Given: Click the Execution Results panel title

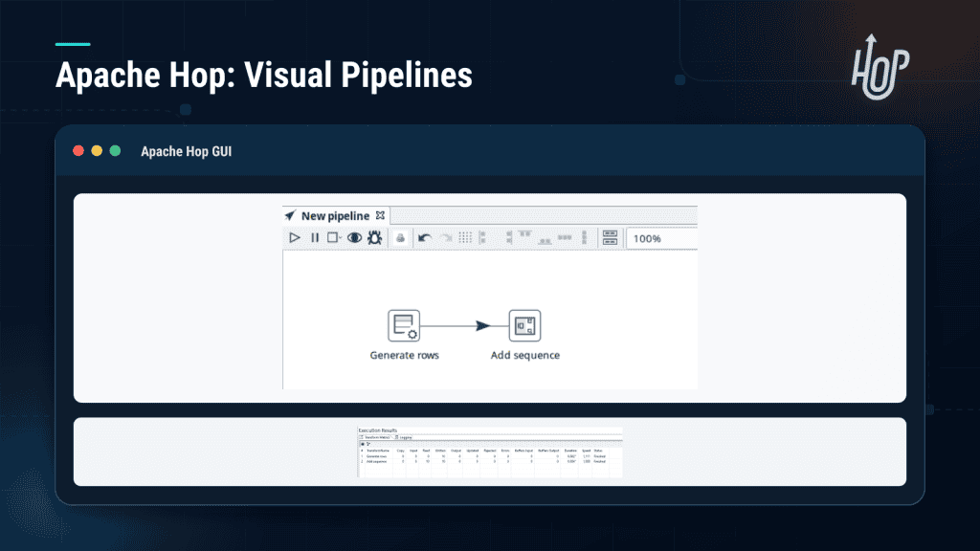Looking at the screenshot, I should (x=377, y=430).
